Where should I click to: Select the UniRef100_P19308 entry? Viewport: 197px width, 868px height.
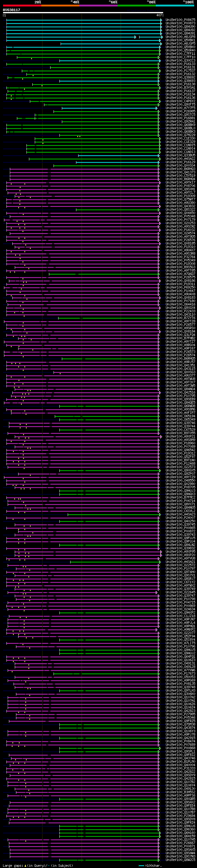point(180,264)
